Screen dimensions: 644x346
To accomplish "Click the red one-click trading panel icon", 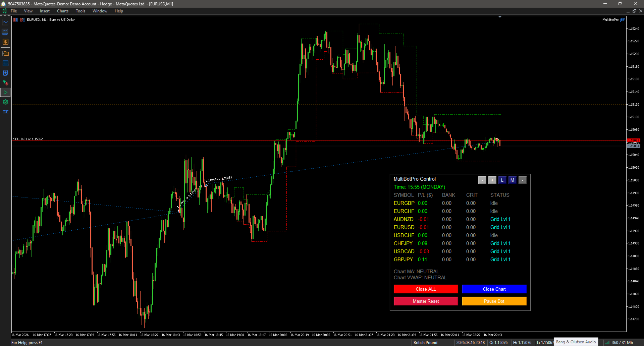I will click(15, 20).
